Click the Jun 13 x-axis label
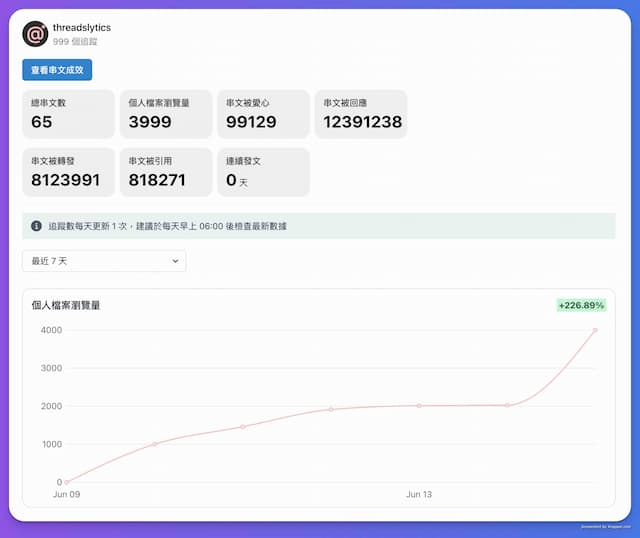This screenshot has height=538, width=640. (419, 494)
